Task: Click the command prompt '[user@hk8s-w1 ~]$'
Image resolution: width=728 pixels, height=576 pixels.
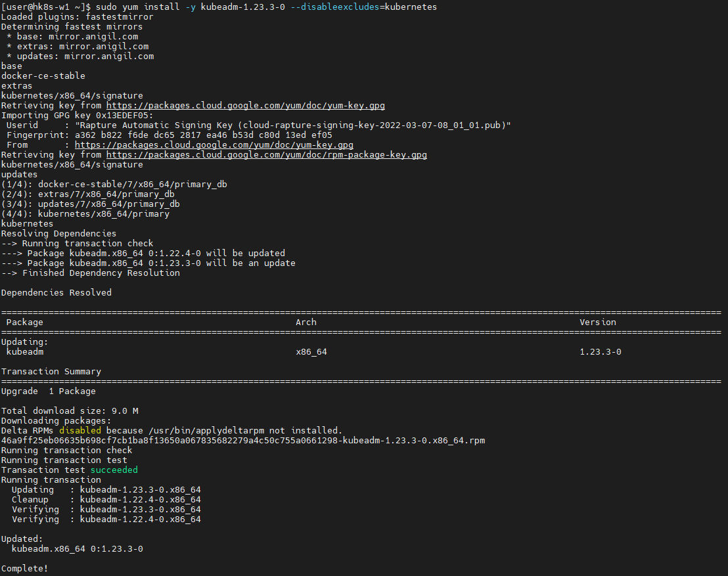Action: pyautogui.click(x=46, y=7)
